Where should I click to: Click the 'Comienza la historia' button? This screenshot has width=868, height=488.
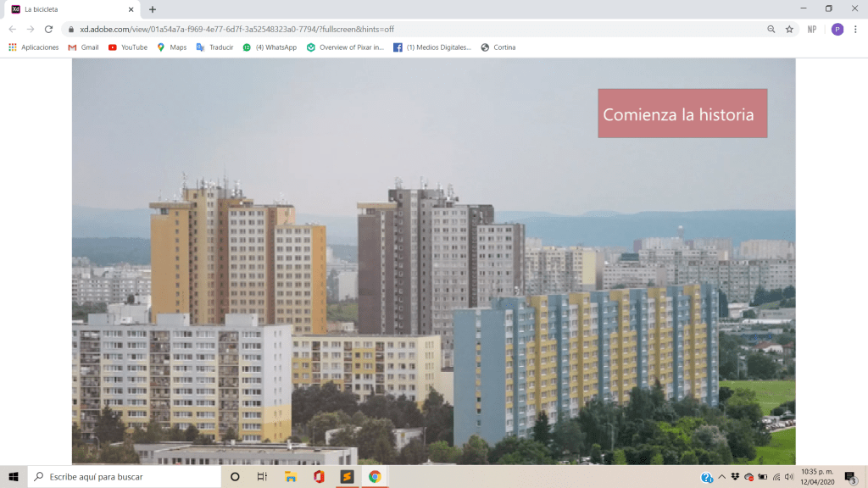(682, 114)
